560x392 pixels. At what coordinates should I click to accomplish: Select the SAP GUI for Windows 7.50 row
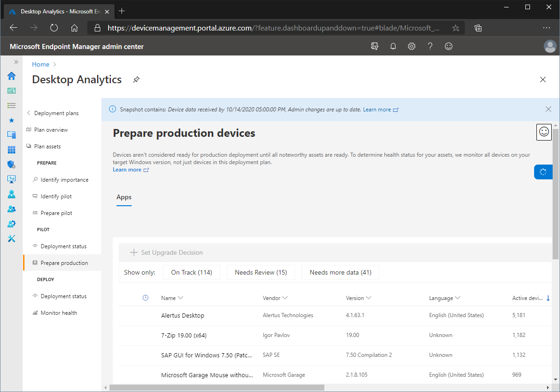click(x=335, y=355)
